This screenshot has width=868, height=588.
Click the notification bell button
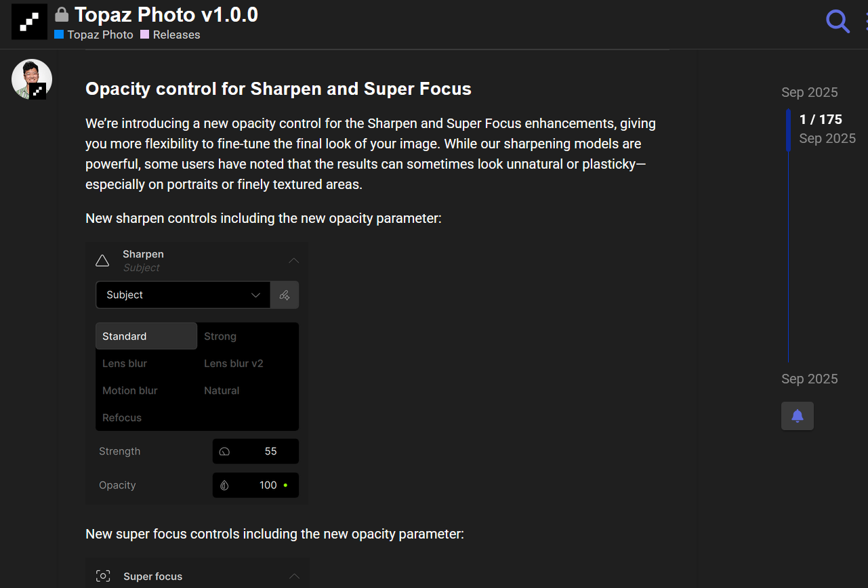(798, 416)
